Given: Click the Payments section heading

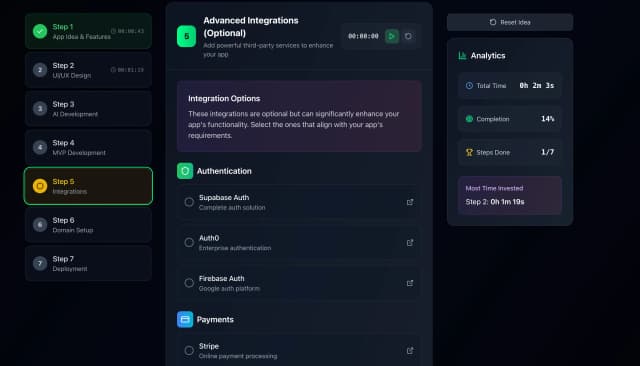Looking at the screenshot, I should tap(215, 319).
